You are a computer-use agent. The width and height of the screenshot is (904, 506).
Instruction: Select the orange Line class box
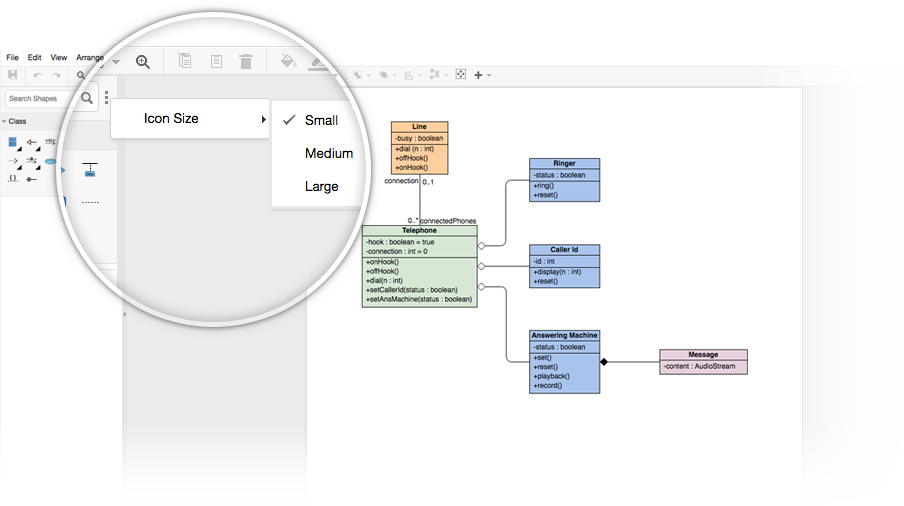pos(419,148)
